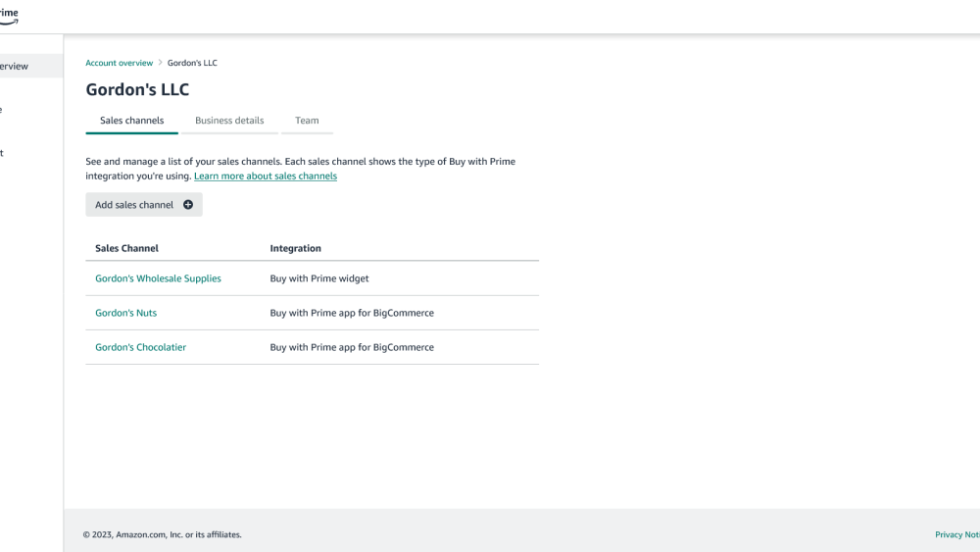Select the Sales channels tab

coord(131,121)
